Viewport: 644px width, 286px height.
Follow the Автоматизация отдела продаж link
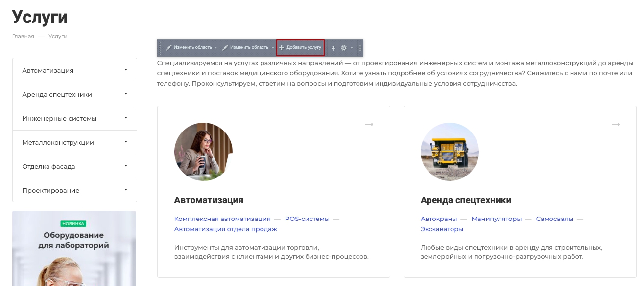point(226,229)
